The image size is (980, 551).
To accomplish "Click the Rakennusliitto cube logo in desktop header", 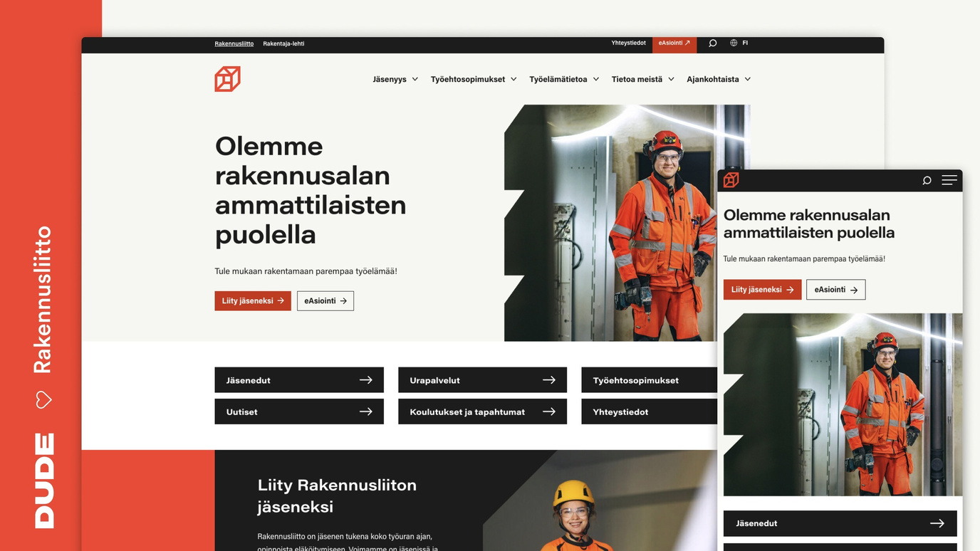I will tap(227, 79).
